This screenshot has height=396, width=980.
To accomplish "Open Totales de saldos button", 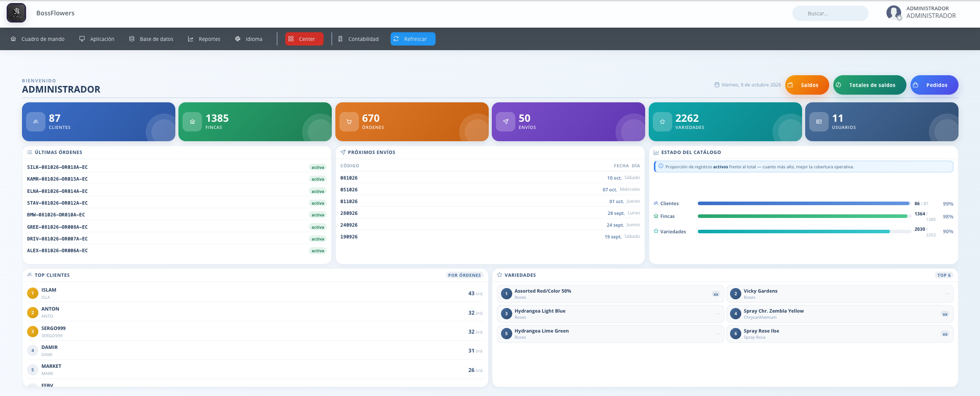I will [x=870, y=85].
